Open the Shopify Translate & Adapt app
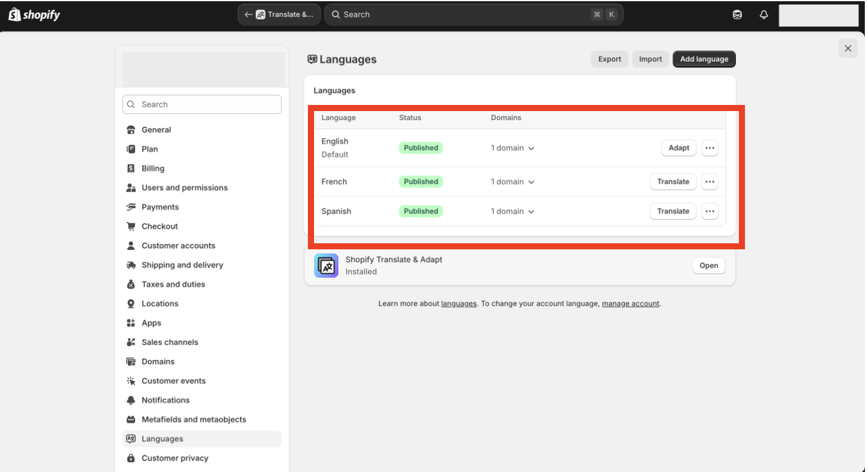 click(x=709, y=266)
